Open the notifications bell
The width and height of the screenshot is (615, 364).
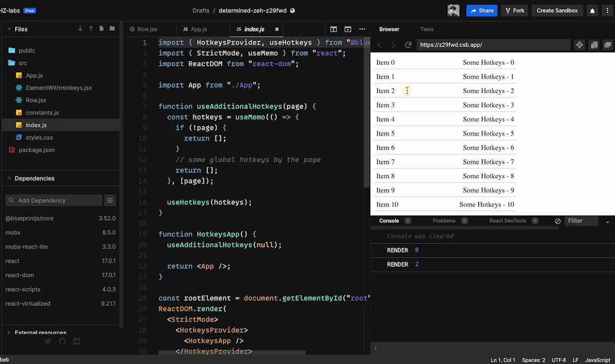pyautogui.click(x=592, y=11)
